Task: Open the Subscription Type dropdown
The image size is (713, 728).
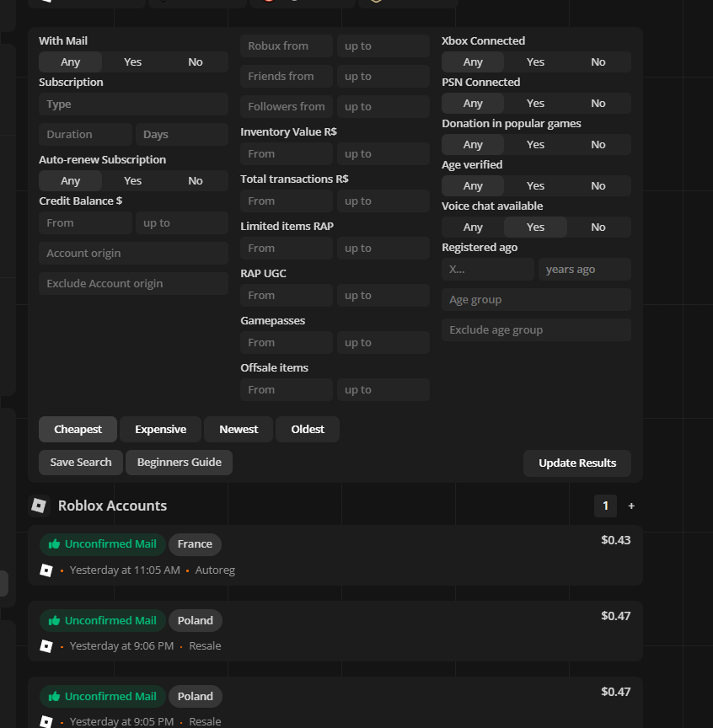Action: click(133, 104)
